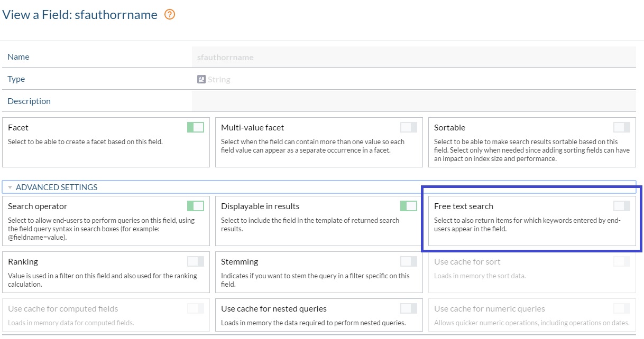This screenshot has width=644, height=339.
Task: Disable the Search operator toggle
Action: coord(194,206)
